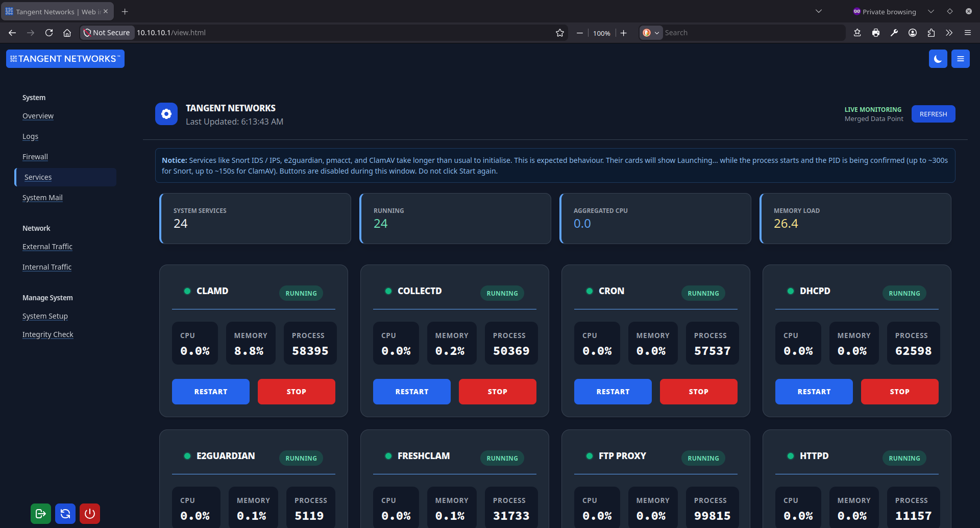Decrease page zoom with the minus control
Viewport: 980px width, 528px height.
[x=579, y=32]
